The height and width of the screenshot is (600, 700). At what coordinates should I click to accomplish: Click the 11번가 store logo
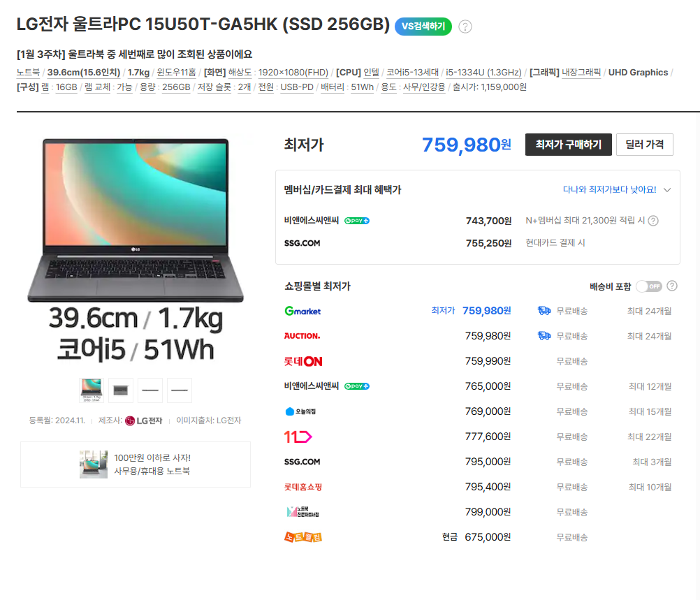tap(298, 437)
